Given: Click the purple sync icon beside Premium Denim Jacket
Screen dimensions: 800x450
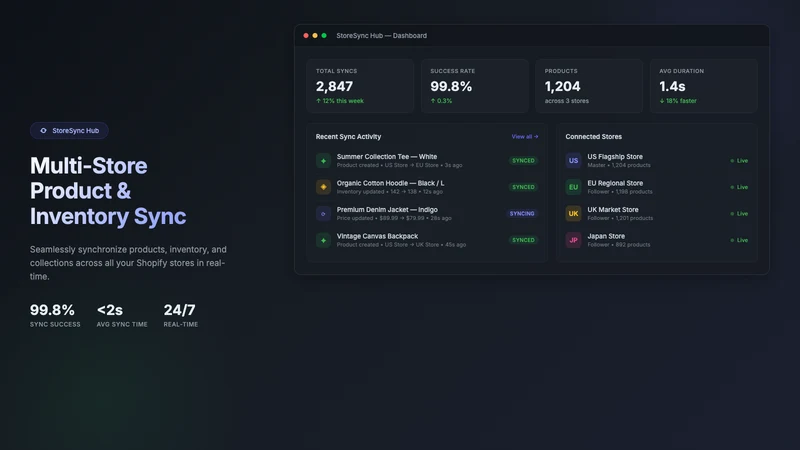Looking at the screenshot, I should pos(323,214).
